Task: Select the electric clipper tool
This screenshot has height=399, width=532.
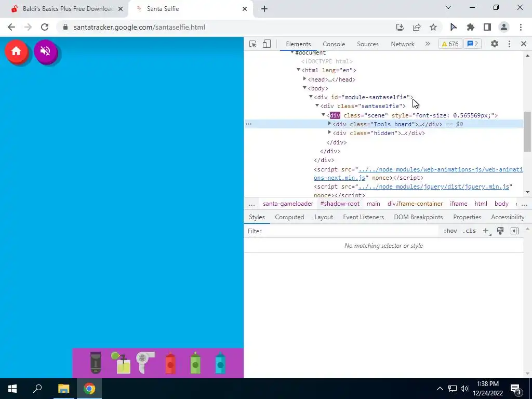Action: (96, 363)
